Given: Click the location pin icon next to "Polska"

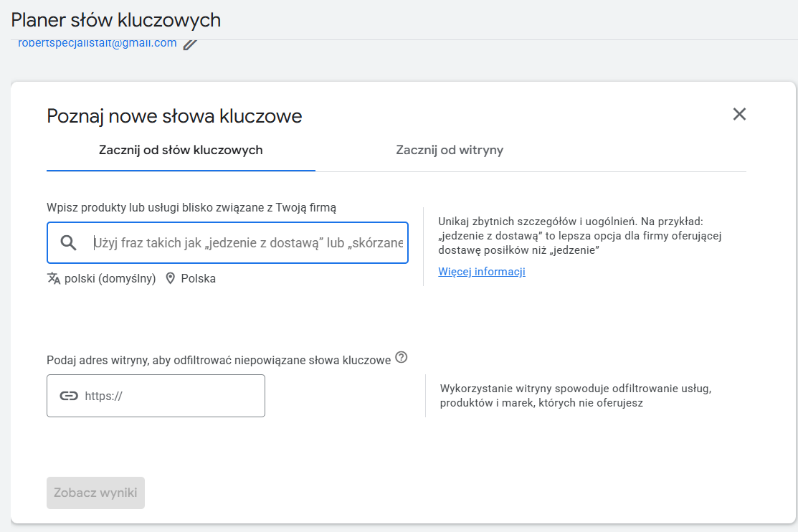Looking at the screenshot, I should [x=170, y=278].
